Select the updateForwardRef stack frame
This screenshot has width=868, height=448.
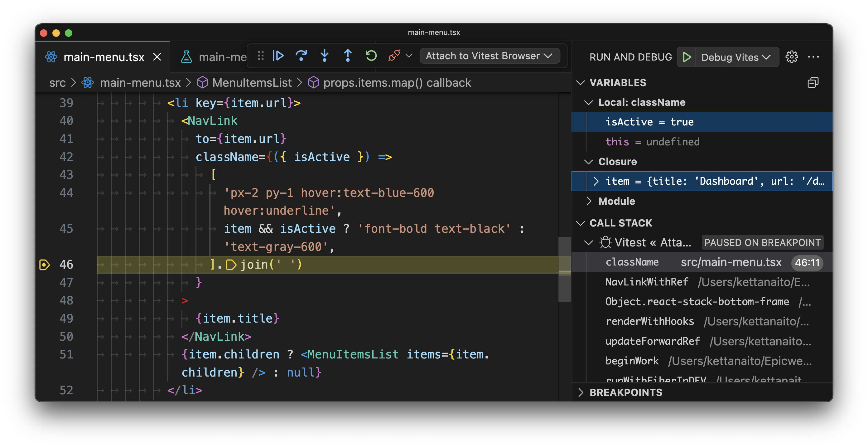(702, 342)
